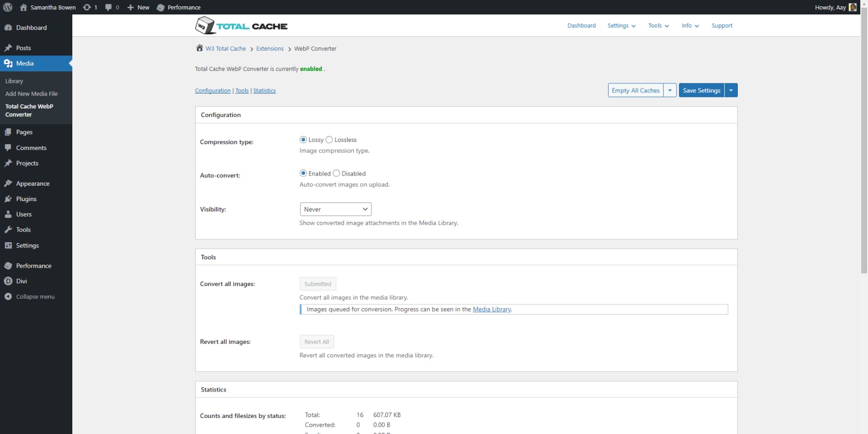Screen dimensions: 868x434
Task: Open the Divi sidebar icon
Action: click(8, 281)
